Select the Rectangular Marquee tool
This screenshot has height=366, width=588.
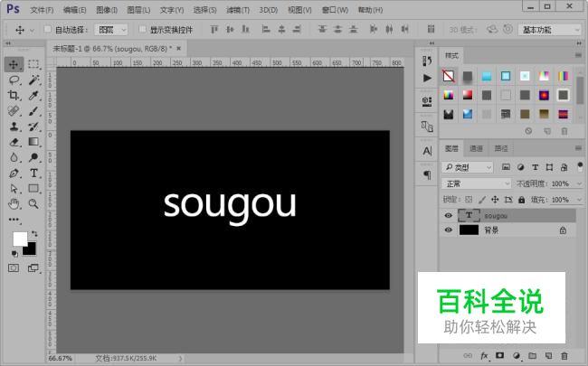point(33,64)
